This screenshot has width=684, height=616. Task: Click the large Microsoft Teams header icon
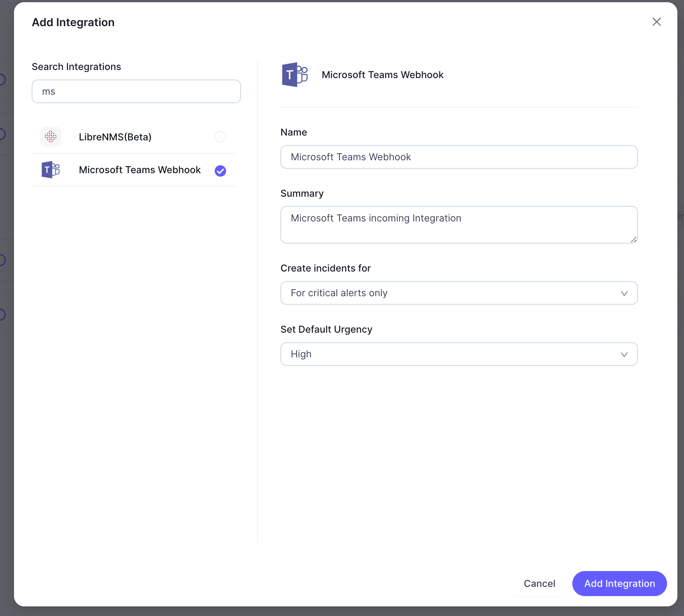pos(295,74)
